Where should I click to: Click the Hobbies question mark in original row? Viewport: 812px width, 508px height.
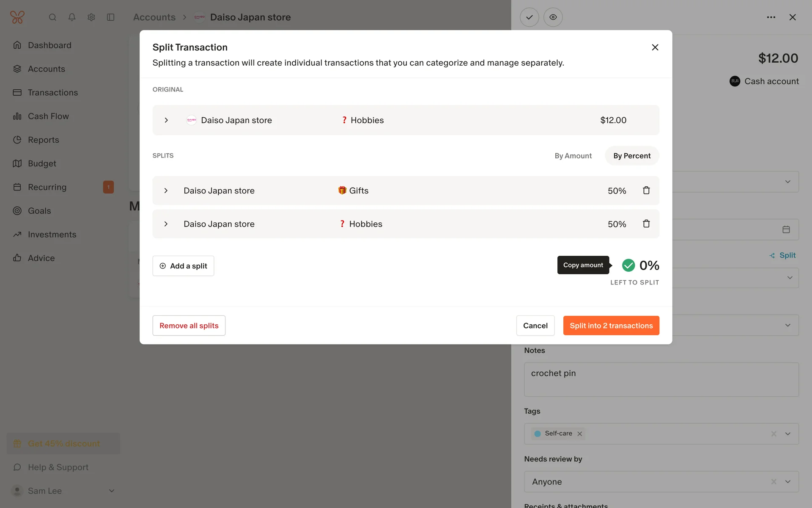(344, 120)
